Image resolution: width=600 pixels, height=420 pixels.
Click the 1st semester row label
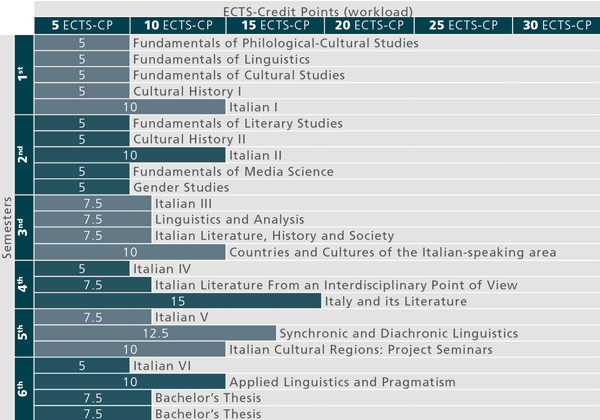[23, 75]
